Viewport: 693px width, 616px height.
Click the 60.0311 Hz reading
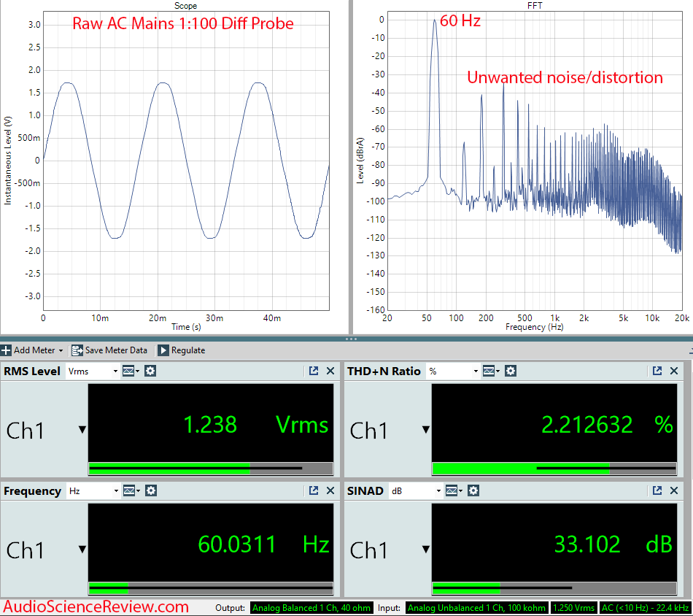[263, 544]
